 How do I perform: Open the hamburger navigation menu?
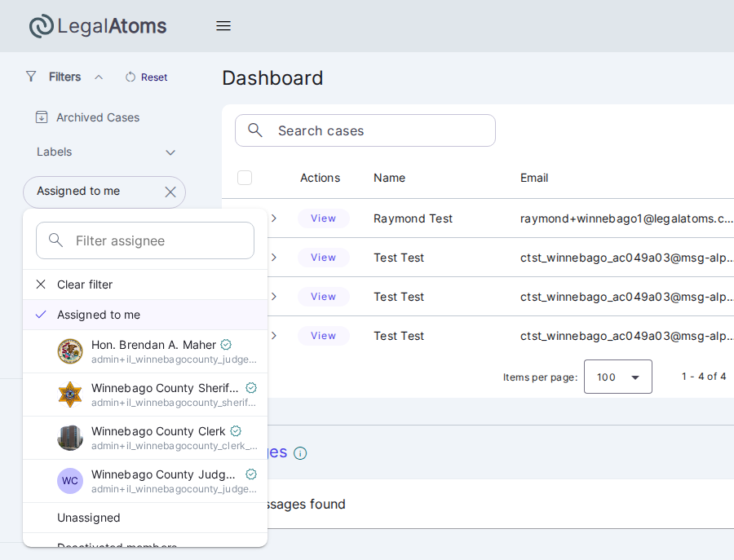click(x=223, y=26)
